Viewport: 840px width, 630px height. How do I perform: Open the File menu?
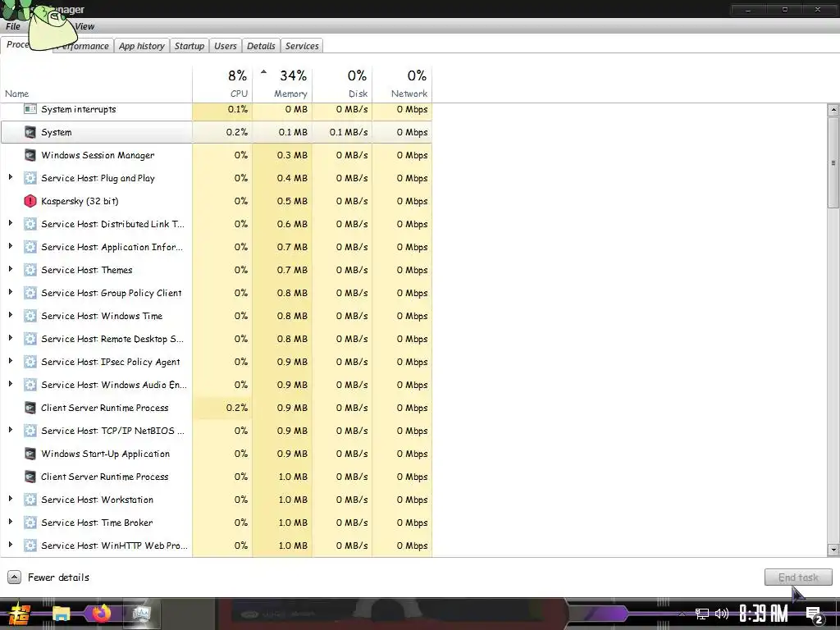click(13, 26)
